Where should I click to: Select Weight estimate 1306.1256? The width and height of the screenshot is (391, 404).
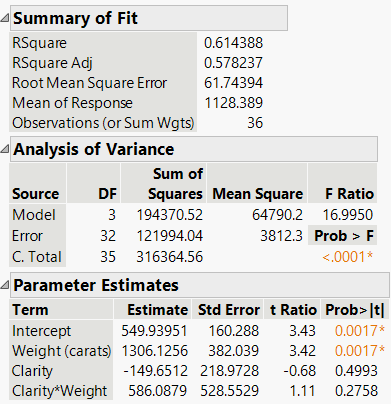click(x=154, y=351)
